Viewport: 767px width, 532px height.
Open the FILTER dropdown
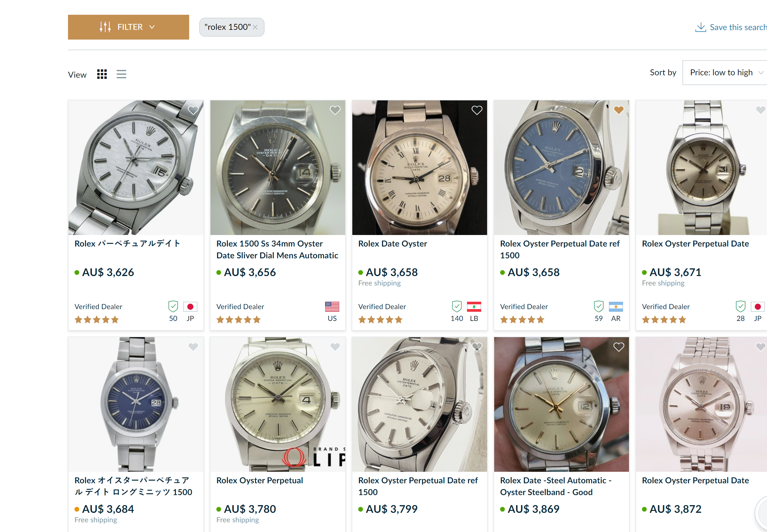click(x=129, y=27)
